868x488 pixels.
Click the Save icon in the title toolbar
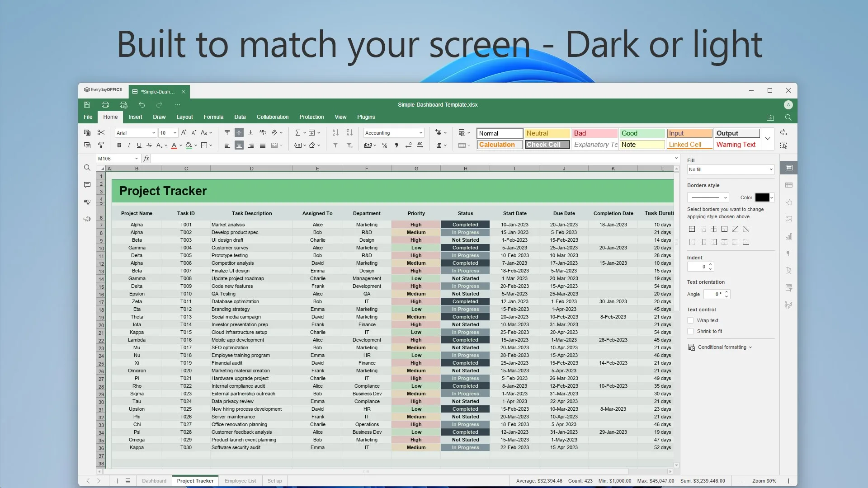[87, 105]
